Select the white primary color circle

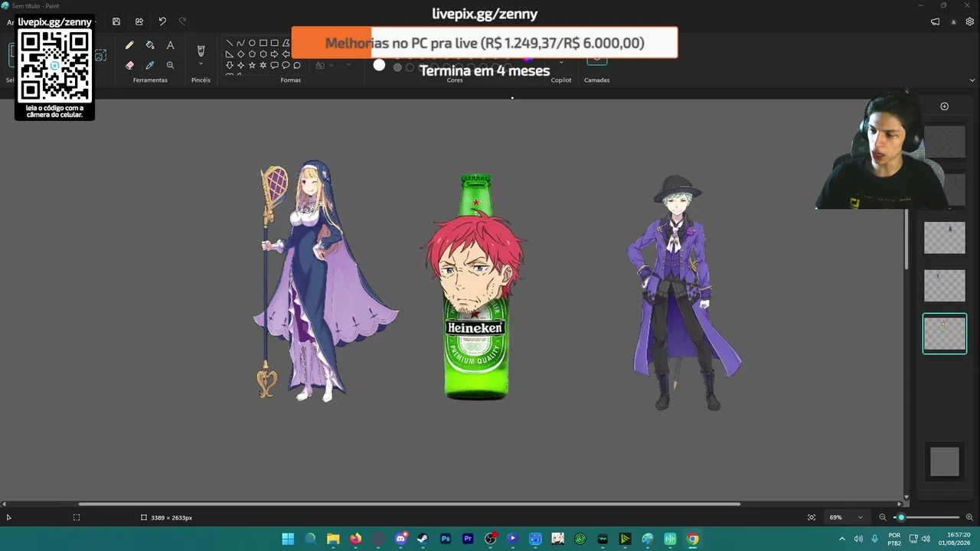click(379, 65)
